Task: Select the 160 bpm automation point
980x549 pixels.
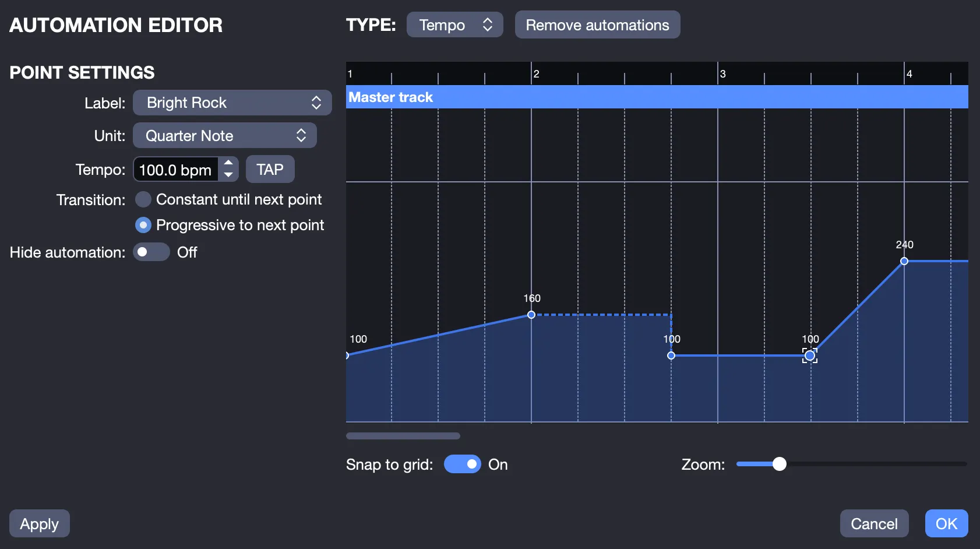Action: (x=531, y=315)
